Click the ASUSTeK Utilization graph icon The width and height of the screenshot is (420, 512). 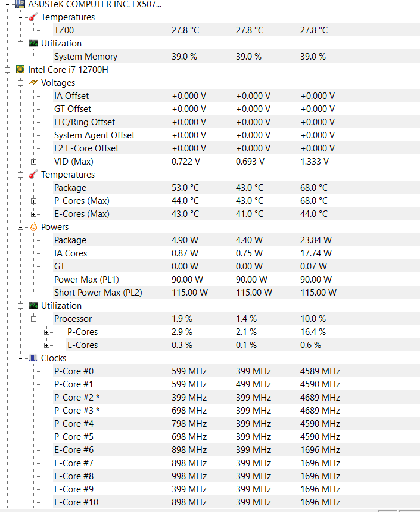[33, 44]
